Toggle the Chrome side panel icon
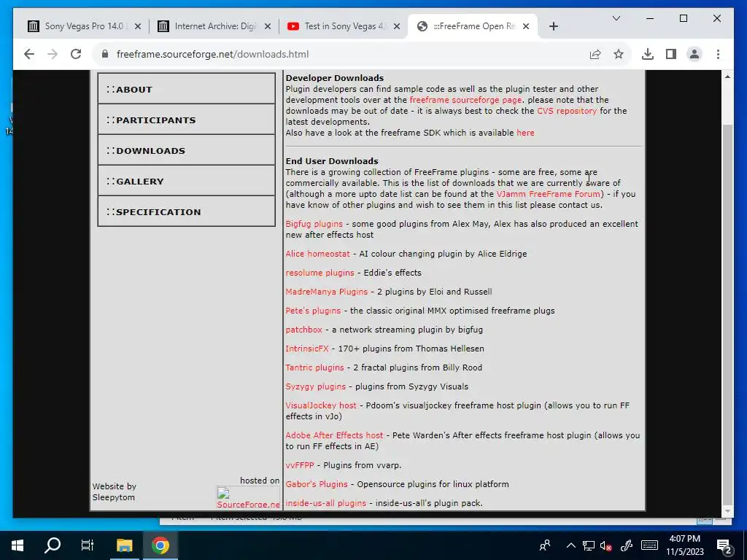 (x=671, y=54)
